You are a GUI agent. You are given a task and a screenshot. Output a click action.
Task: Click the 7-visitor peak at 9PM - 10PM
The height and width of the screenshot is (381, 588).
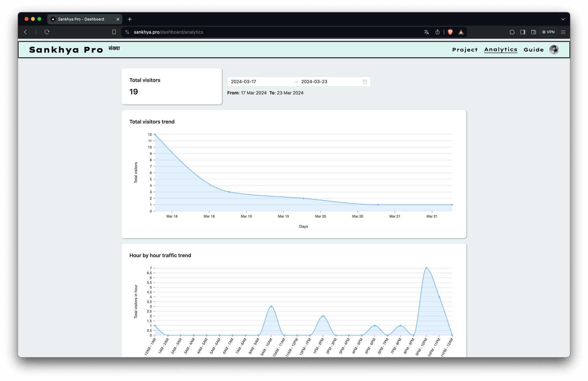pyautogui.click(x=426, y=268)
